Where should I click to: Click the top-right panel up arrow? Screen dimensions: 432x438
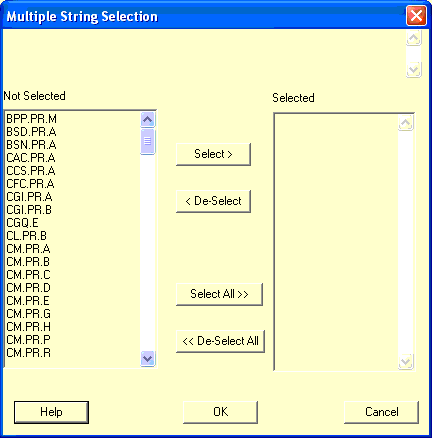414,38
